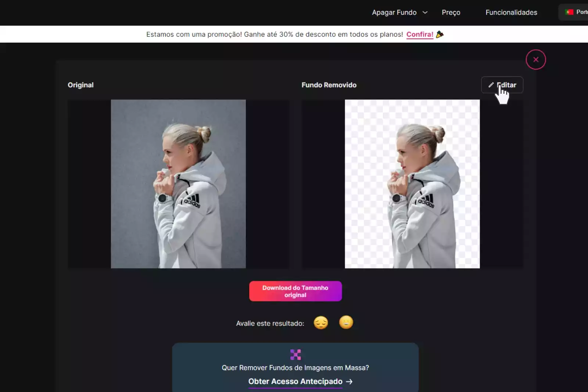Open the Apagar Fundo dropdown menu

(x=394, y=12)
